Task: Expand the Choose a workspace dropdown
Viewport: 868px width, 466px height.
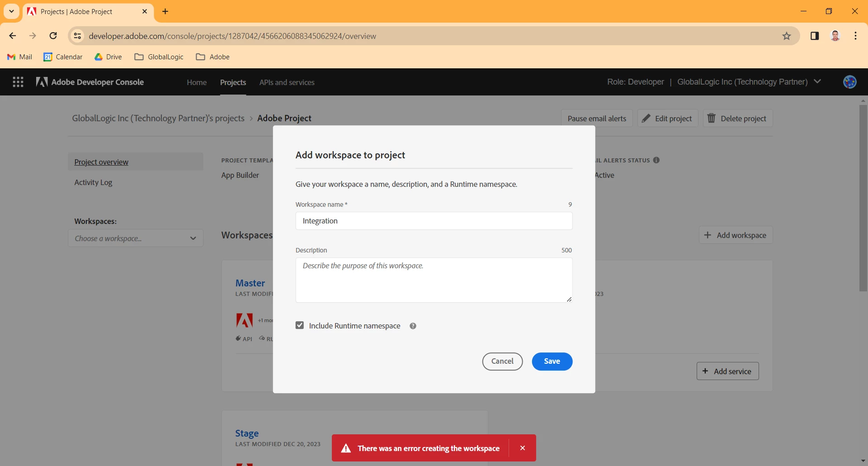Action: point(136,238)
